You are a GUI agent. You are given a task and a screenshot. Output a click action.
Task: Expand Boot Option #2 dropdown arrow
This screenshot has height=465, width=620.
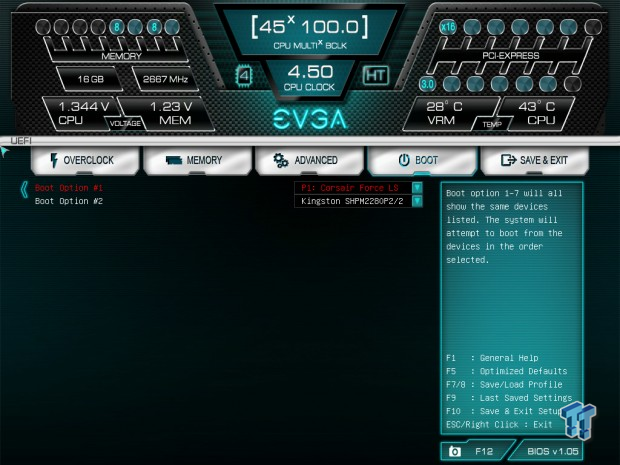click(x=417, y=201)
